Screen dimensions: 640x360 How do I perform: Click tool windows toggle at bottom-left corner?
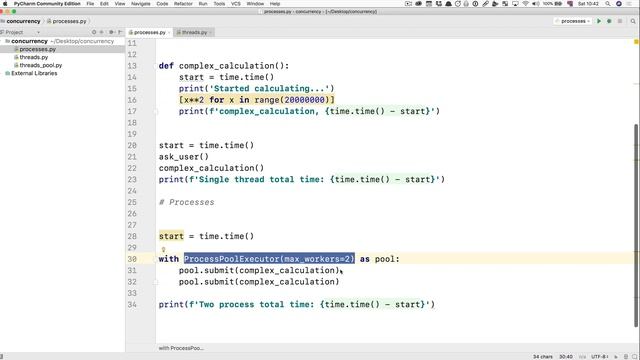tap(2, 357)
